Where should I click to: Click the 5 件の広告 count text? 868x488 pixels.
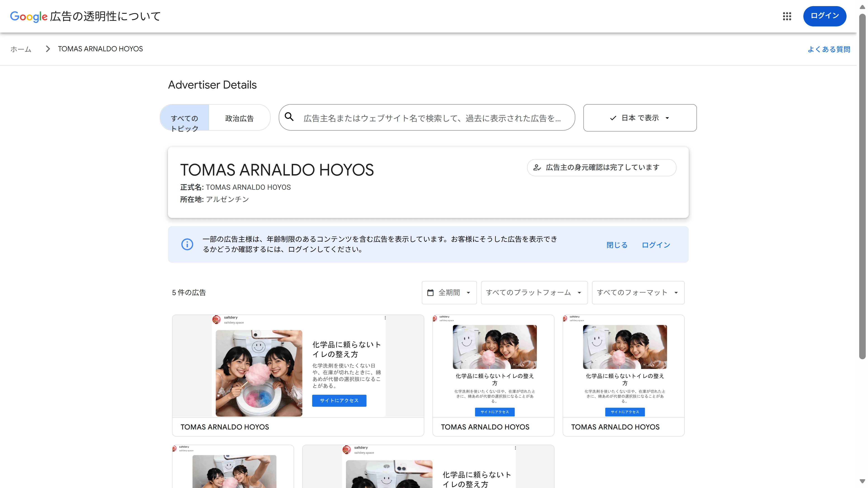pyautogui.click(x=189, y=293)
